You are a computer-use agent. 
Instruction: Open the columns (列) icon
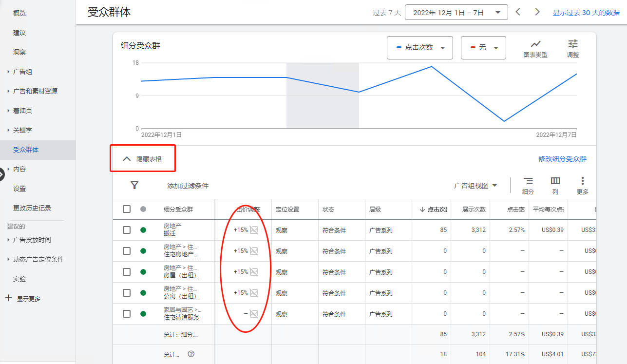[555, 181]
